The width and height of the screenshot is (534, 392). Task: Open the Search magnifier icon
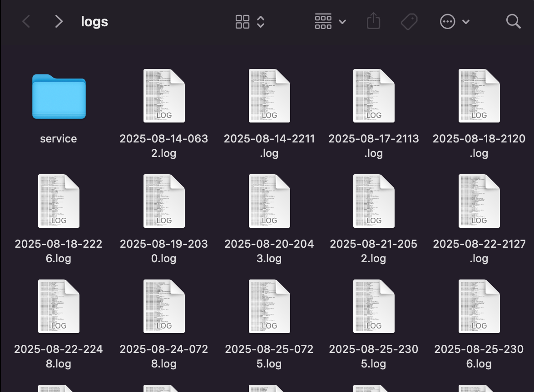pyautogui.click(x=513, y=21)
